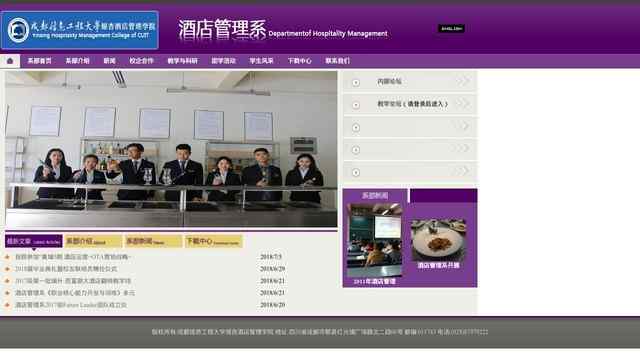
Task: Expand the 教学论坛 row double-chevron arrow
Action: (463, 104)
